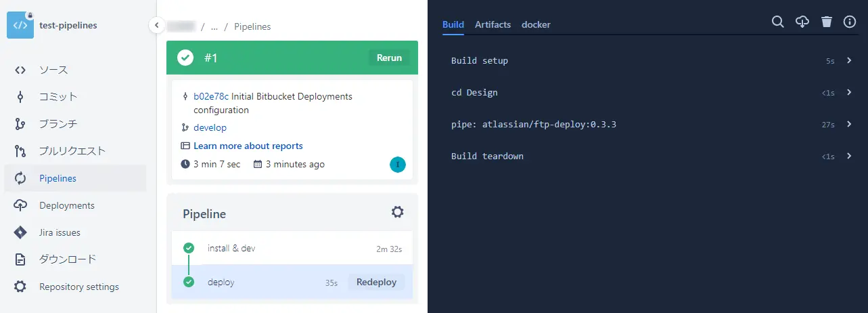Click the Branches icon in sidebar

pyautogui.click(x=20, y=124)
